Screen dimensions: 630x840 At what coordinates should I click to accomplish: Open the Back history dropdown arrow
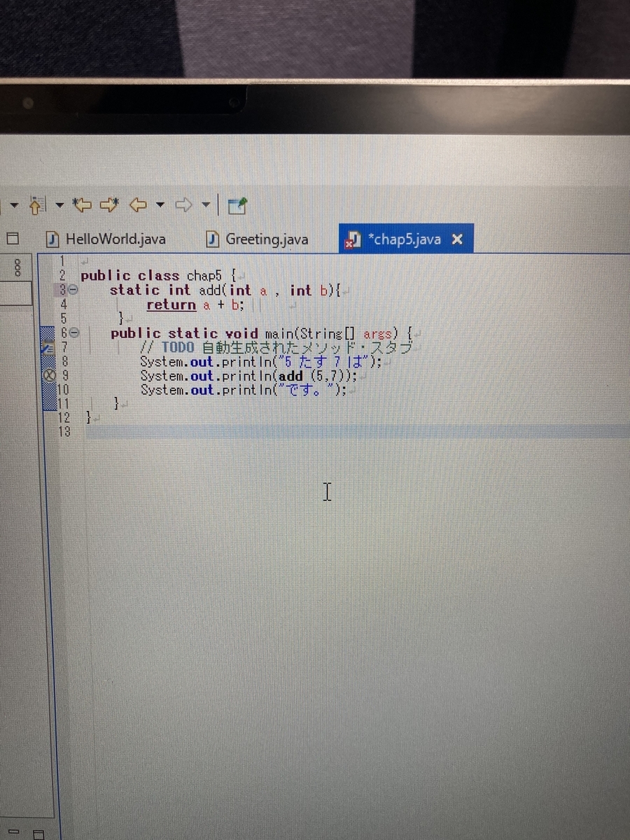pos(160,205)
